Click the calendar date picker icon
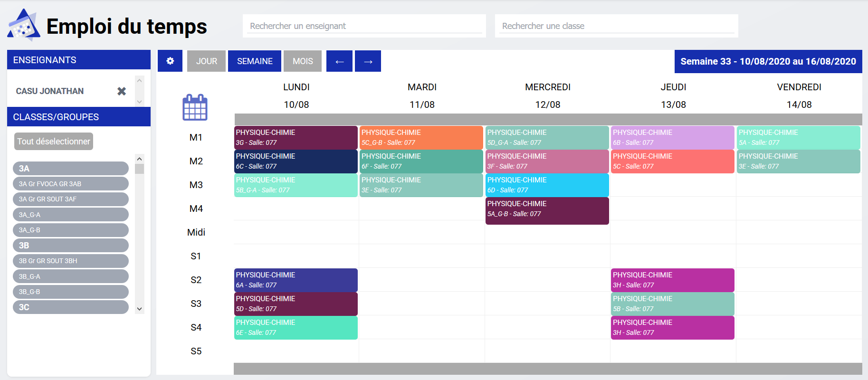Screen dimensions: 868x380 [195, 107]
